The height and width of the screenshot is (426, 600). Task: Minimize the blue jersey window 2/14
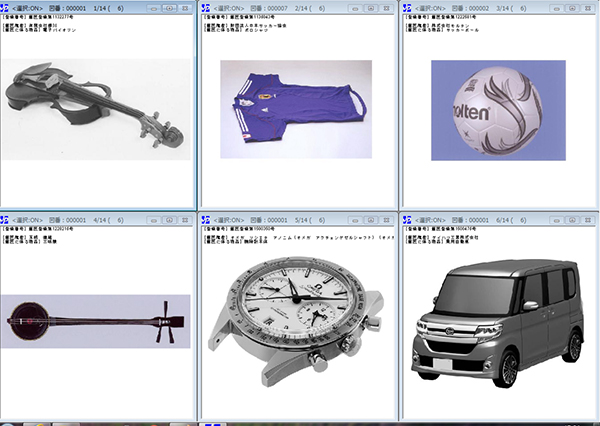[x=355, y=8]
